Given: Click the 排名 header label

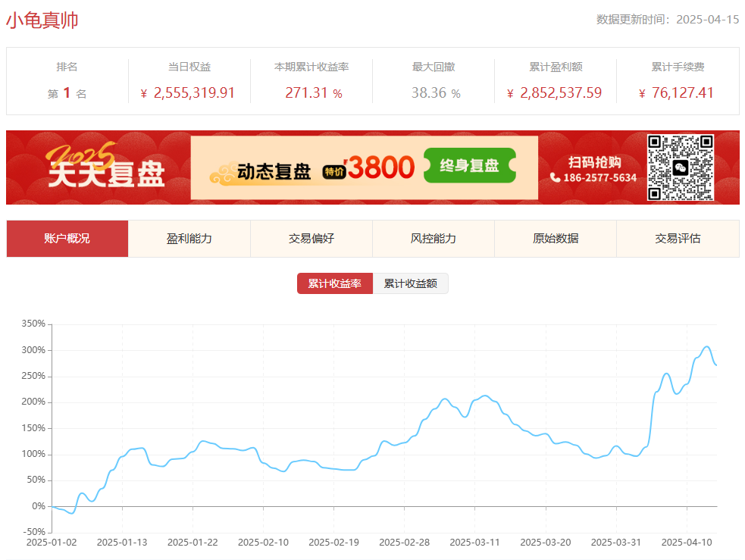Looking at the screenshot, I should click(67, 67).
